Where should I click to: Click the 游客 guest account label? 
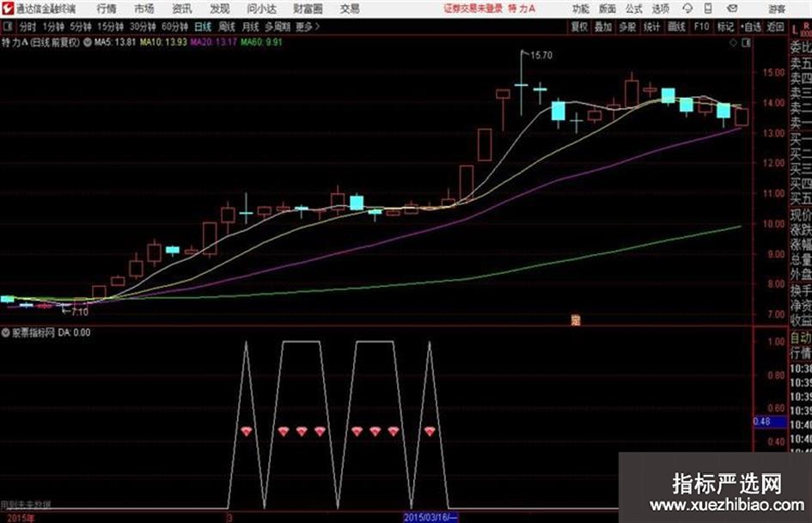[x=776, y=9]
